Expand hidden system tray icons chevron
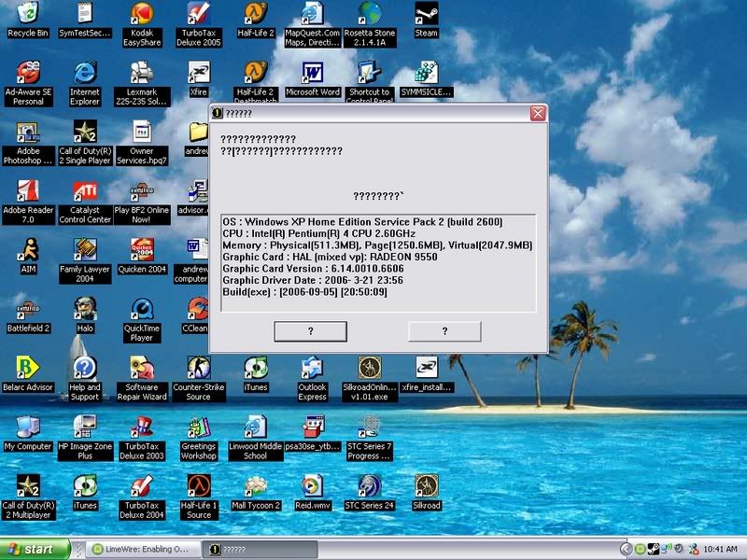747x560 pixels. click(627, 549)
